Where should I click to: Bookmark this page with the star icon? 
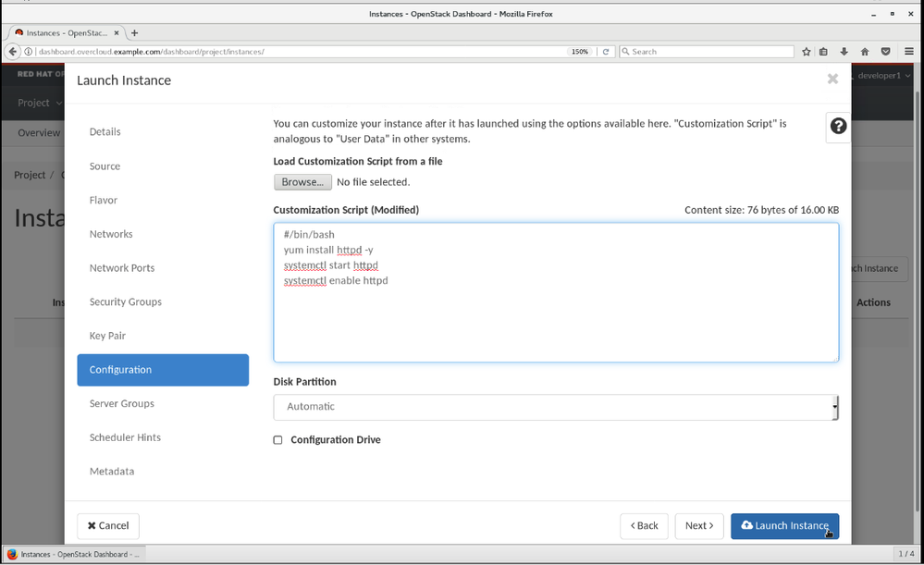[x=807, y=52]
